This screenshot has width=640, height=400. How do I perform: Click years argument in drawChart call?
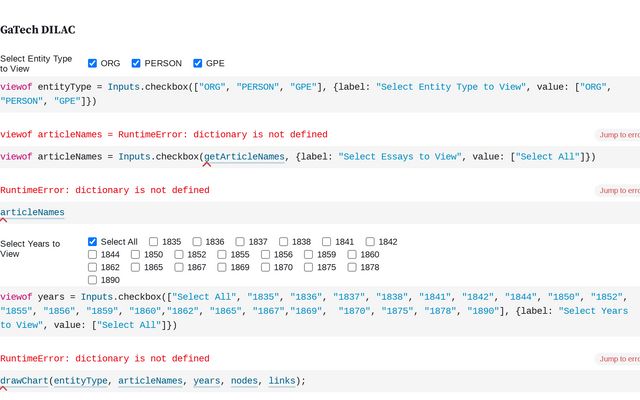tap(207, 381)
